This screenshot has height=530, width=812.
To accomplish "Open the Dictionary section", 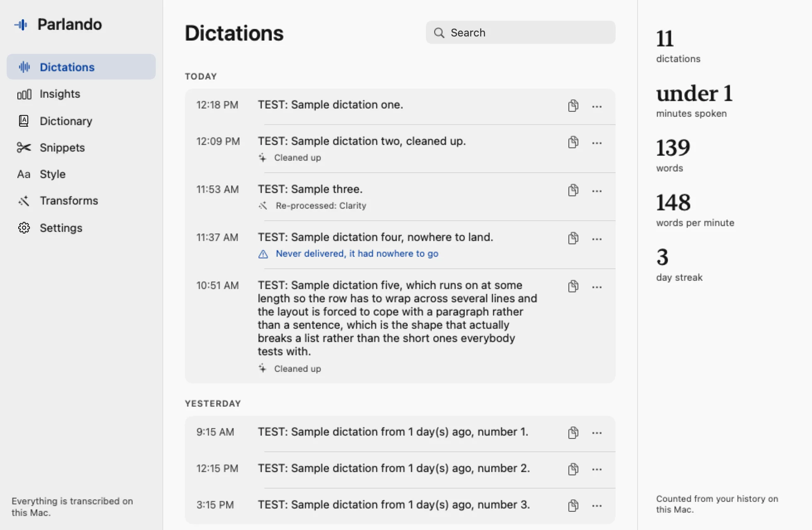I will tap(81, 121).
